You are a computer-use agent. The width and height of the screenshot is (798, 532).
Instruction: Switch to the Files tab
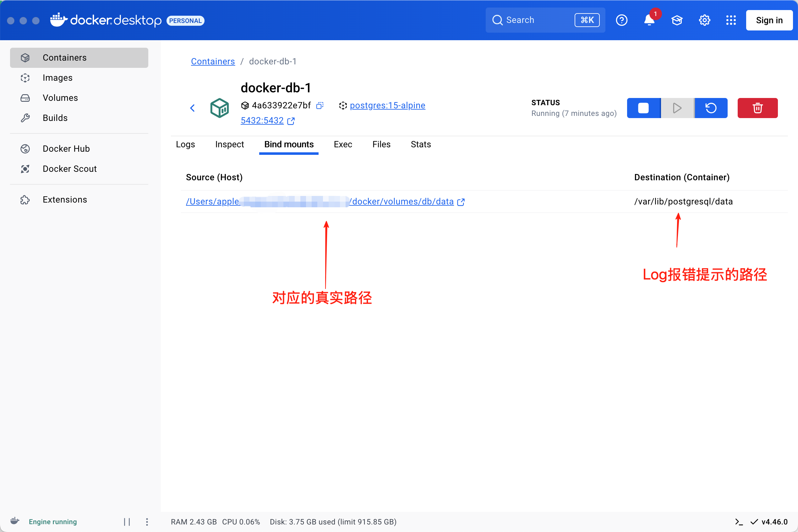click(x=381, y=144)
